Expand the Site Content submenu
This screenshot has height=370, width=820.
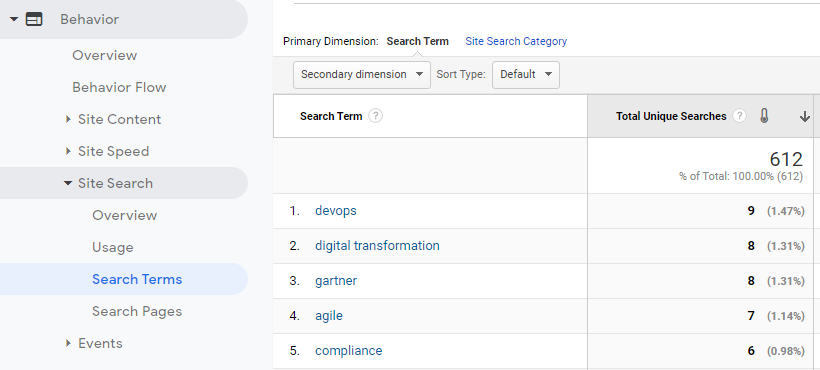click(68, 119)
